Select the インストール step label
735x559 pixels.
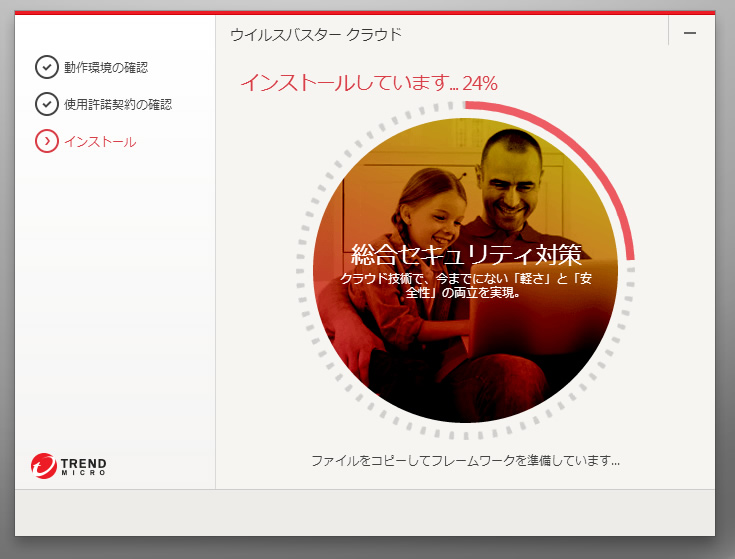(x=100, y=142)
